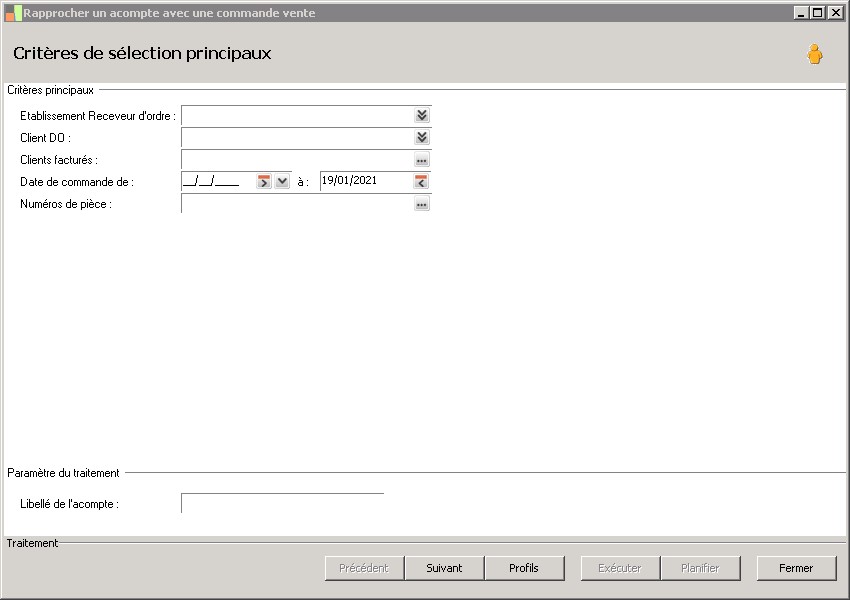Click the Fermer button
This screenshot has height=600, width=850.
pos(796,568)
